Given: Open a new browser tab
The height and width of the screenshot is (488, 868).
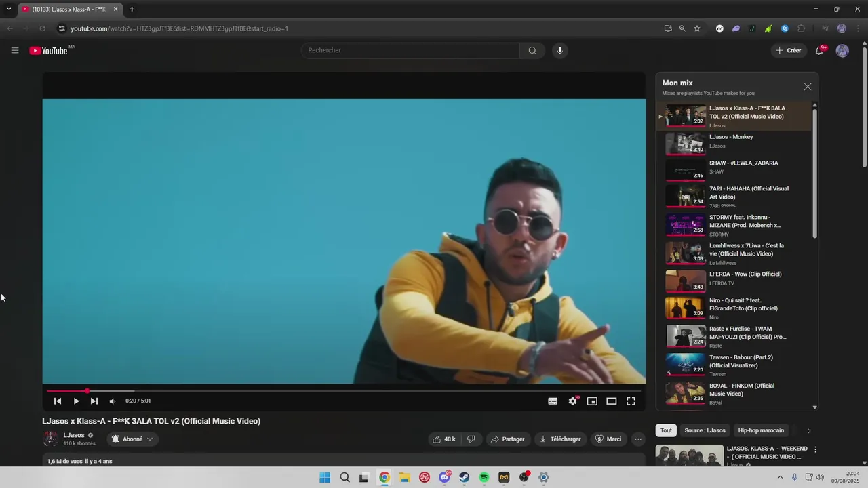Looking at the screenshot, I should coord(132,9).
